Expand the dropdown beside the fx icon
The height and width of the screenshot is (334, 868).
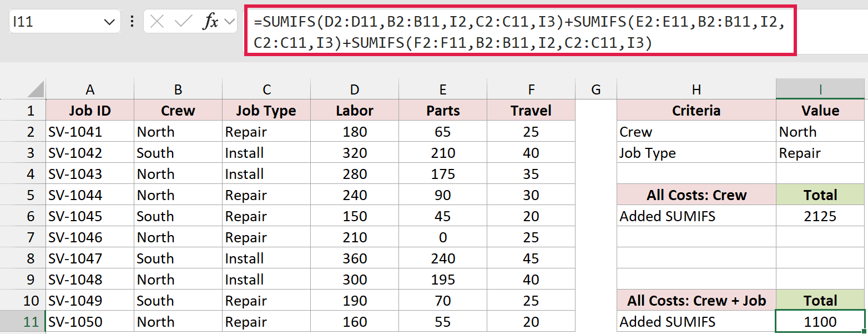229,22
